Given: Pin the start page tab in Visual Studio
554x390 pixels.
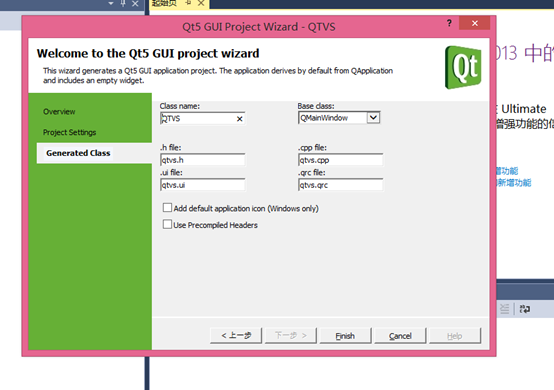Looking at the screenshot, I should click(188, 3).
